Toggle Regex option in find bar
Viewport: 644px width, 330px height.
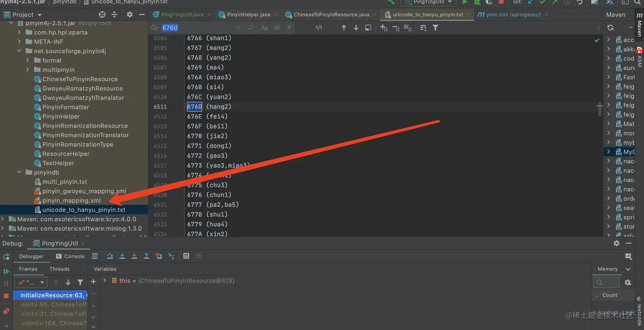[x=289, y=28]
